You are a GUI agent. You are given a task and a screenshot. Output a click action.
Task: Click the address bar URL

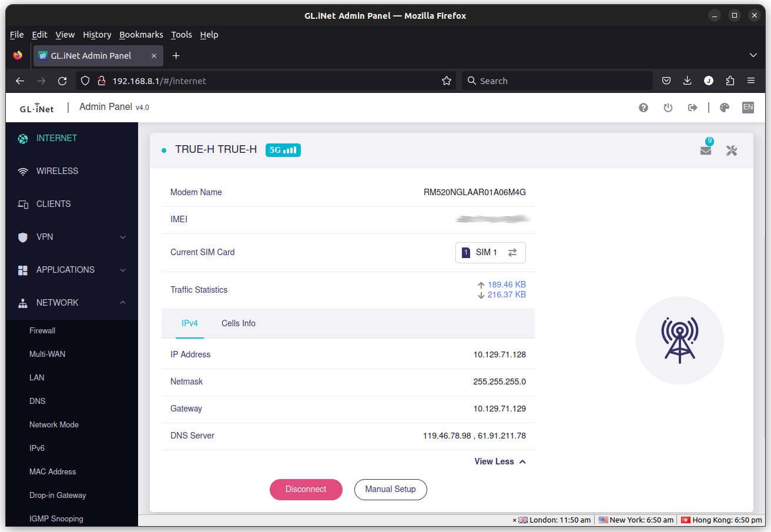(159, 81)
